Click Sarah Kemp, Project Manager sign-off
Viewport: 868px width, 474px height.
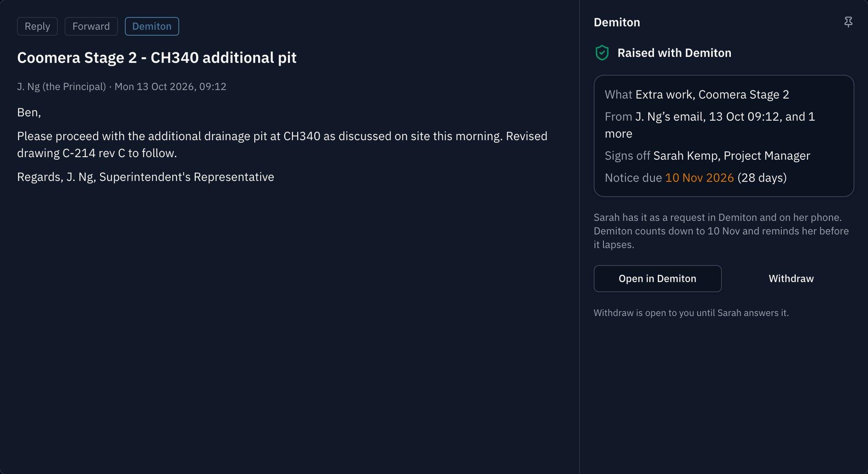(x=731, y=155)
